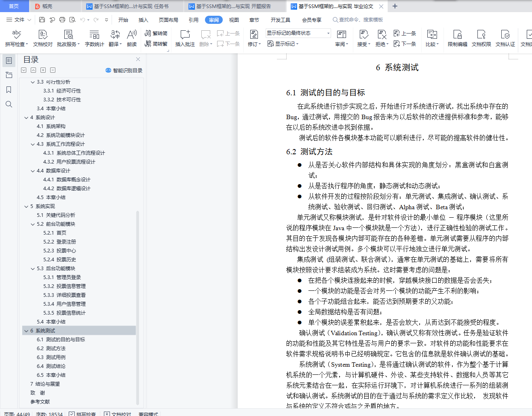Collapse the 5.3 后台功能模块 outline node

coord(33,269)
